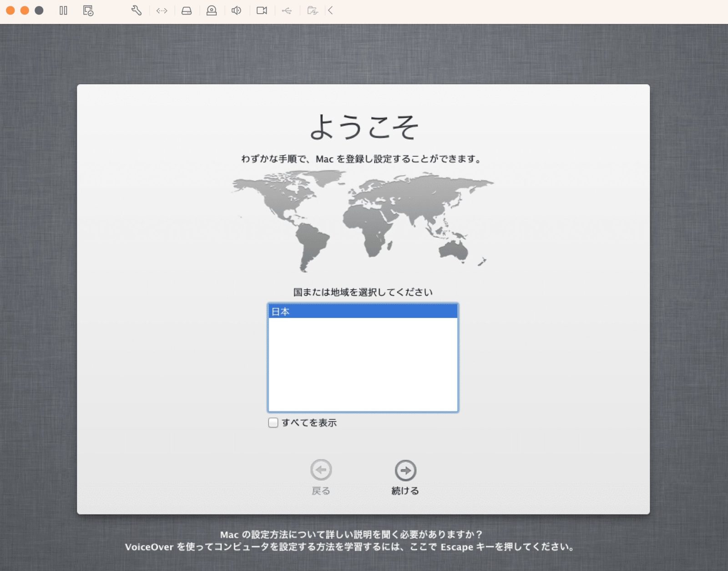Enable the すべてを表示 checkbox
This screenshot has height=571, width=728.
[x=273, y=423]
